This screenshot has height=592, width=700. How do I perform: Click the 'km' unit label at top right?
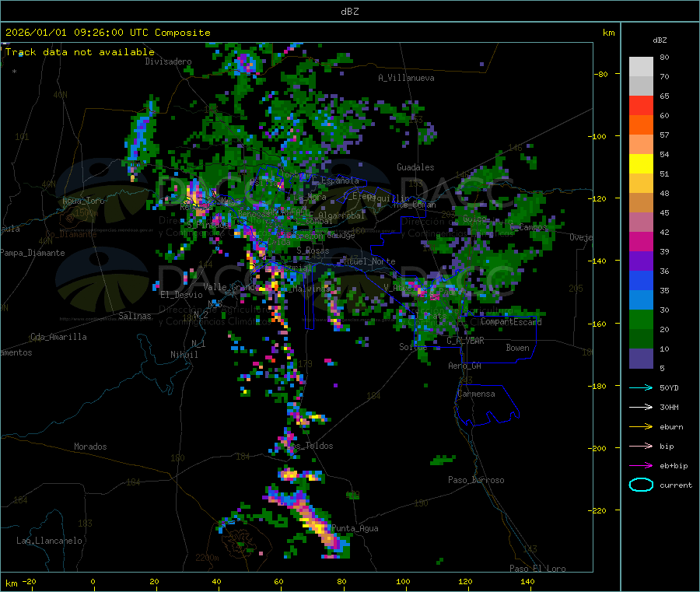pos(608,33)
